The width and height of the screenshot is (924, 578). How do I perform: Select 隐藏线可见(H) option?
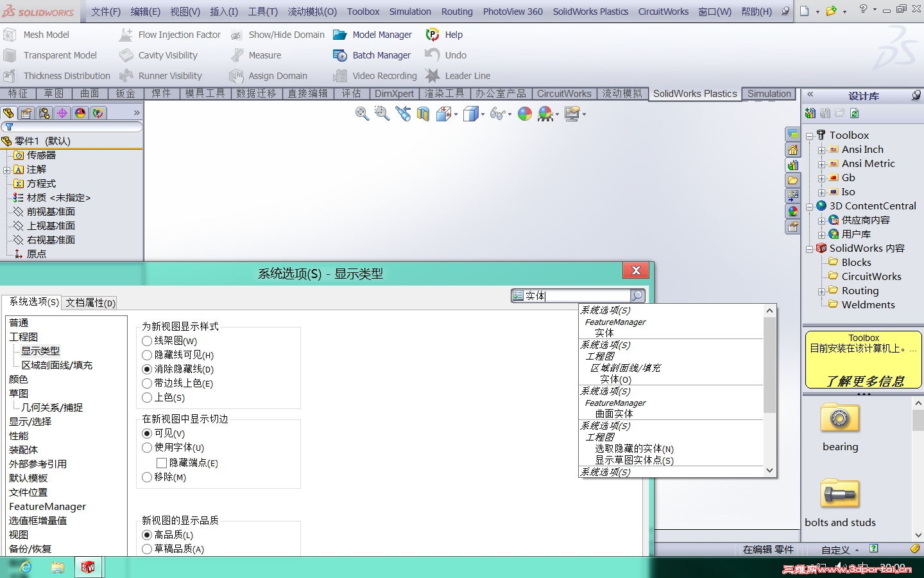pos(147,355)
